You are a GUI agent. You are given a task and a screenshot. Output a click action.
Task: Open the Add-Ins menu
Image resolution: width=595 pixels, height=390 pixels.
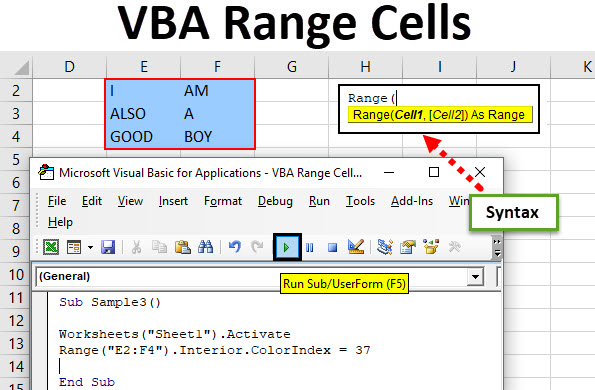(x=412, y=201)
